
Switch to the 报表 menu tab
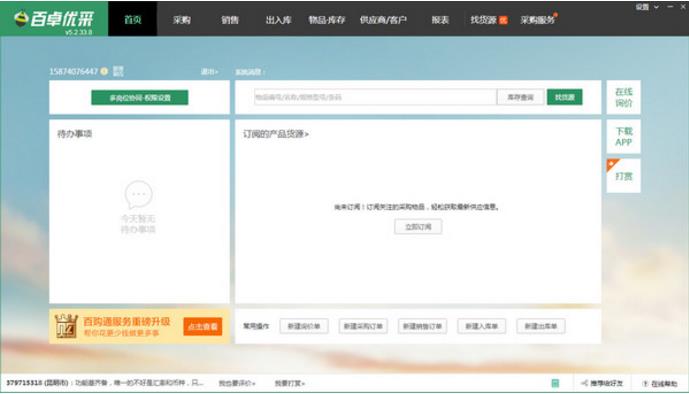click(x=440, y=20)
